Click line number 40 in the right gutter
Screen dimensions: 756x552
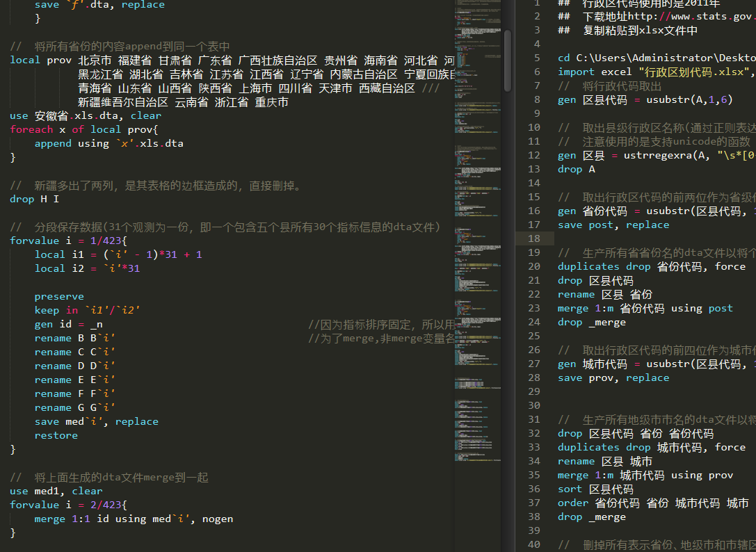point(533,544)
